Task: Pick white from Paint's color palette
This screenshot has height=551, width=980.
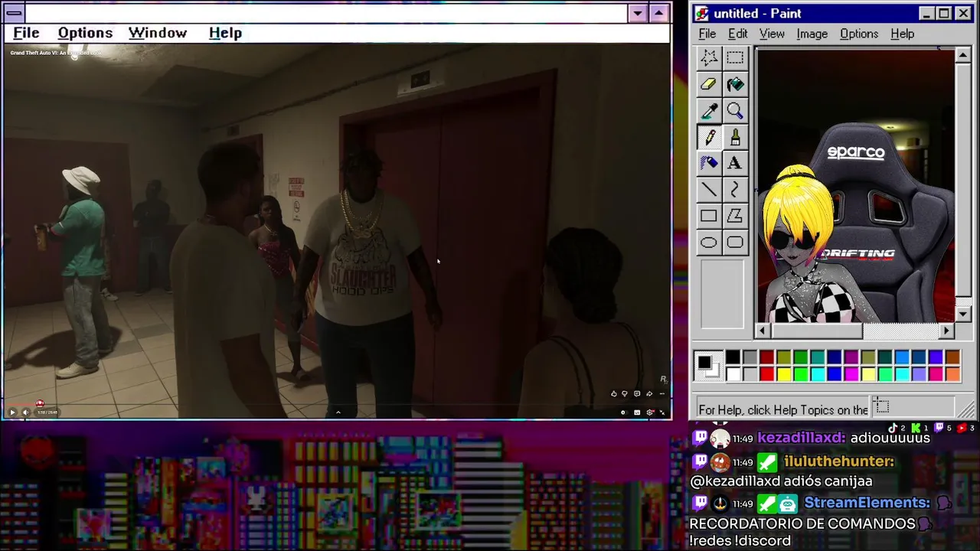Action: [x=733, y=374]
